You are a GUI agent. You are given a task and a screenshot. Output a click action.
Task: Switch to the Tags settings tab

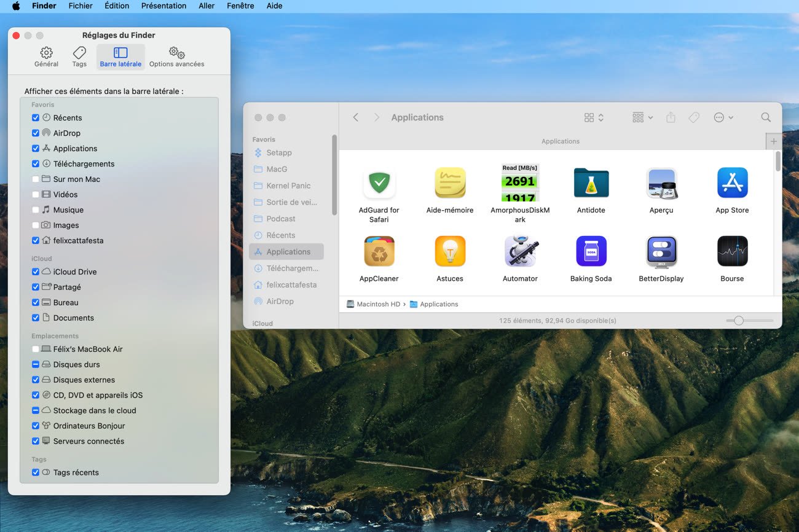pyautogui.click(x=79, y=57)
